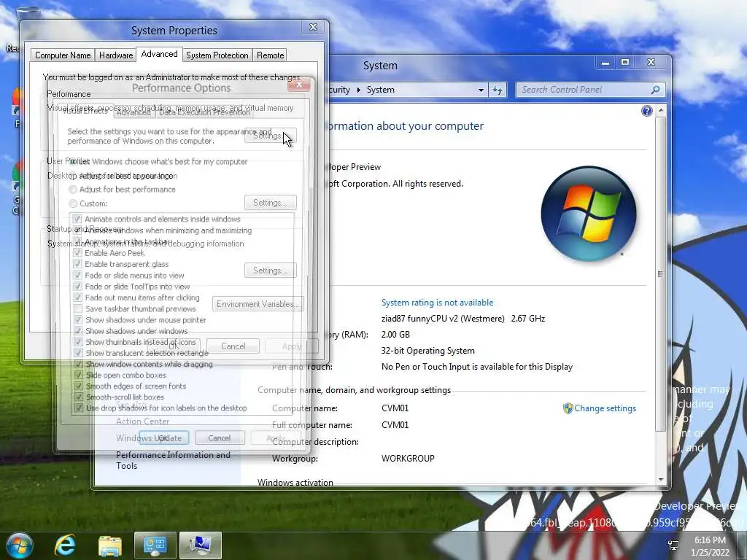Switch to the Control Panel taskbar item
The width and height of the screenshot is (747, 560).
[x=155, y=545]
